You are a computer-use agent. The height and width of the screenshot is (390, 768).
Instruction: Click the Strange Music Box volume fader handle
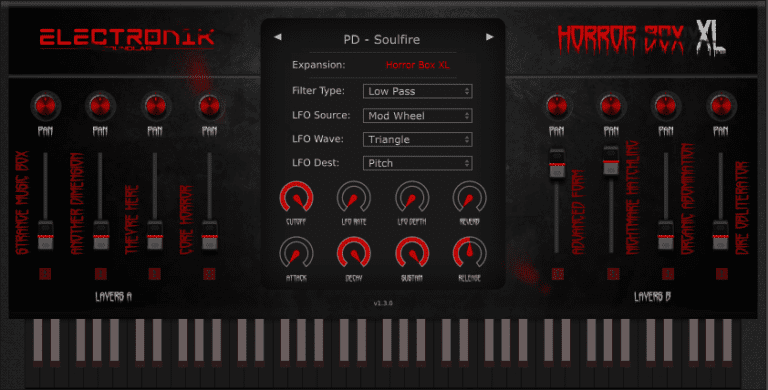coord(46,235)
